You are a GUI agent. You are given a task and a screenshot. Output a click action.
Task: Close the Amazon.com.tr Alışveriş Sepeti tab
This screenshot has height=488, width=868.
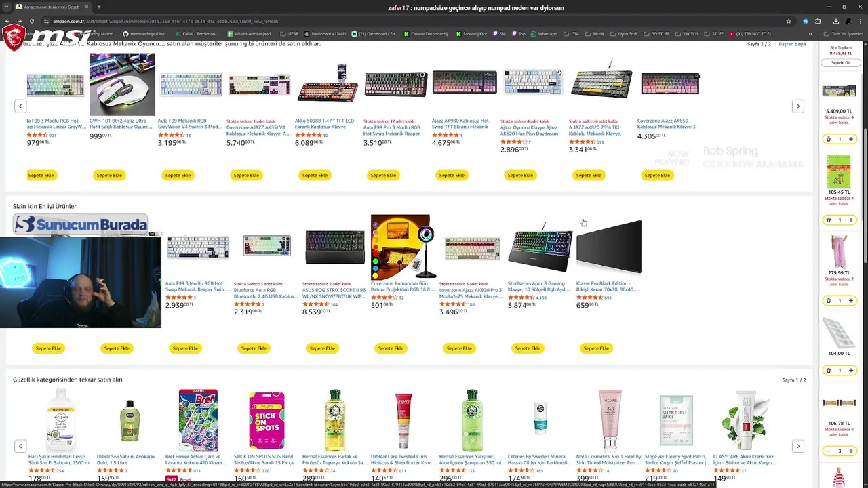tap(86, 7)
